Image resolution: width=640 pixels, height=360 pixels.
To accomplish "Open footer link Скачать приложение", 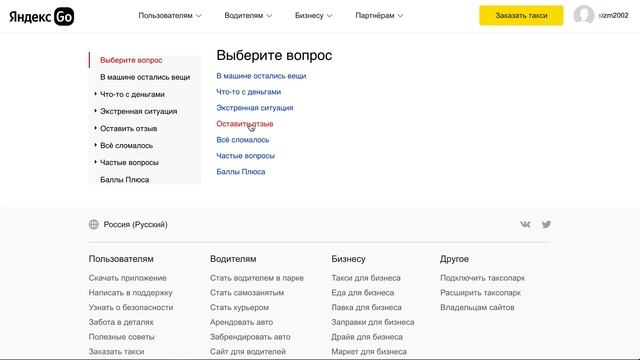I will pyautogui.click(x=127, y=278).
